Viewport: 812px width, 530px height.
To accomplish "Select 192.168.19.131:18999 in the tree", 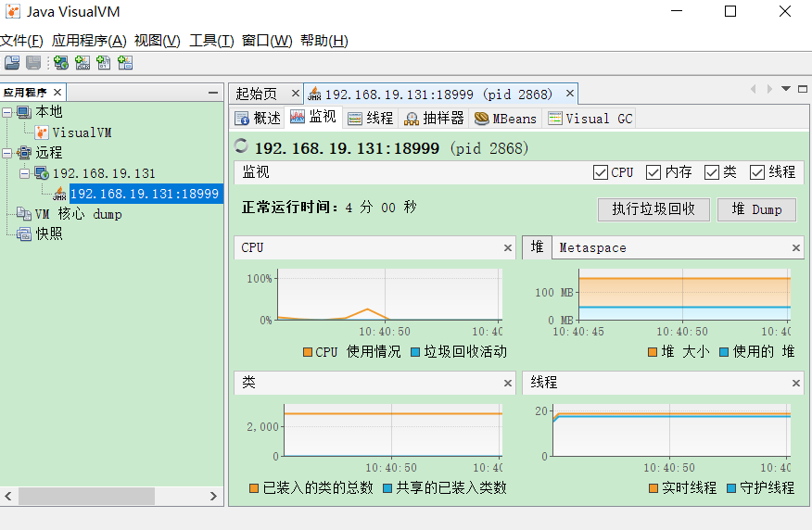I will (x=145, y=194).
